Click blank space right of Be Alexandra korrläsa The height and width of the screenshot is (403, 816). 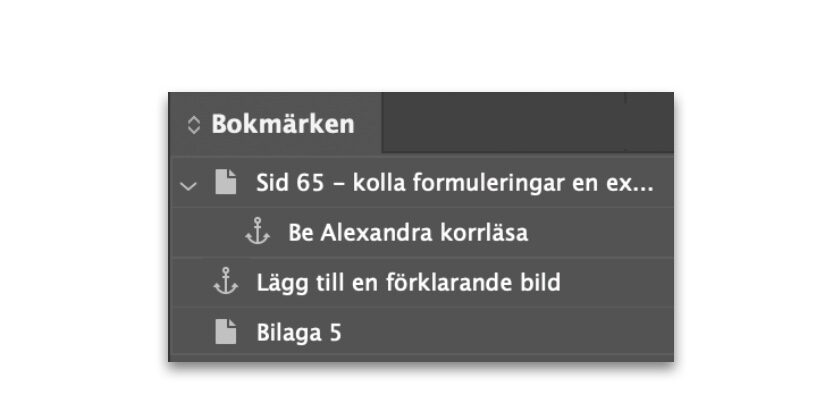(x=601, y=232)
